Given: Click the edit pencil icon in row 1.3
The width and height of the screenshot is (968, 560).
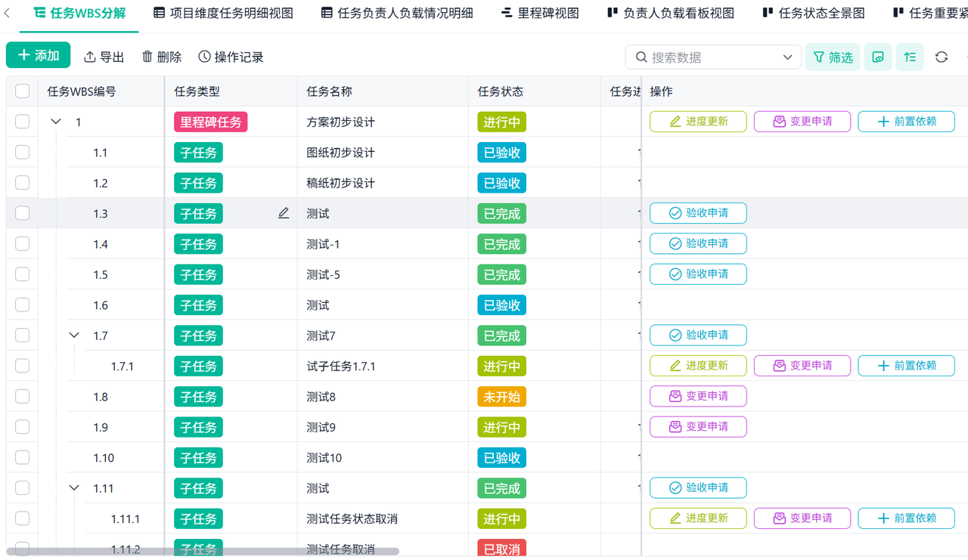Looking at the screenshot, I should [284, 213].
